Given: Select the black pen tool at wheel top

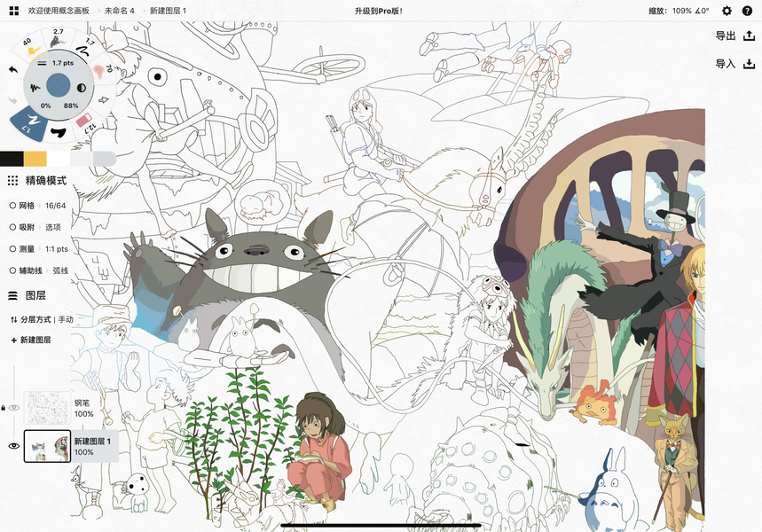Looking at the screenshot, I should pos(85,47).
